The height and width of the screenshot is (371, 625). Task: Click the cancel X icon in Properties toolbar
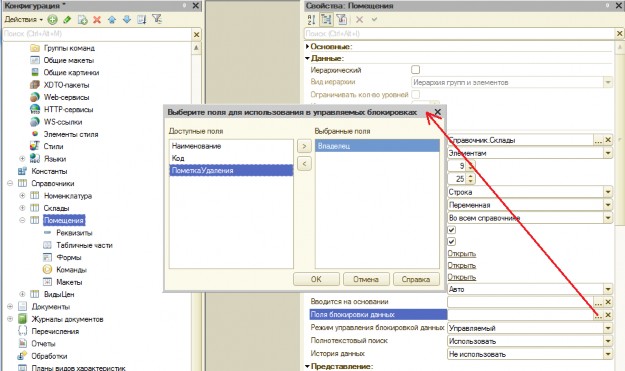[x=360, y=19]
